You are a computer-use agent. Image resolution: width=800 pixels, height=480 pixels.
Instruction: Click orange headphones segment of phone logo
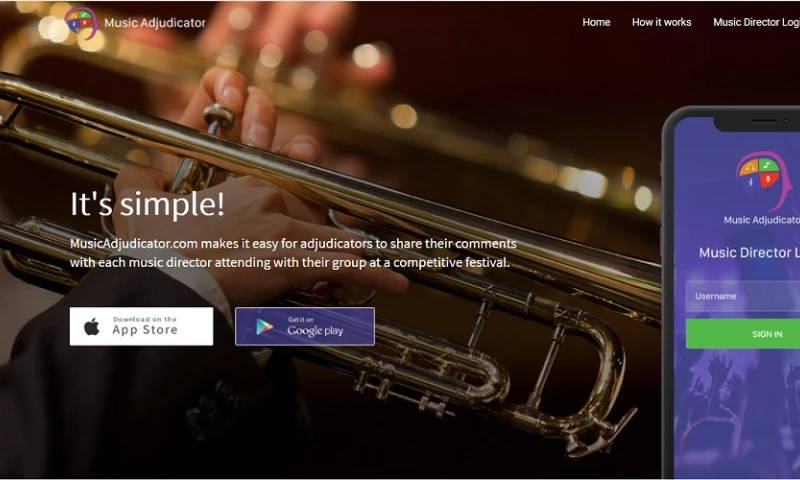coord(749,167)
